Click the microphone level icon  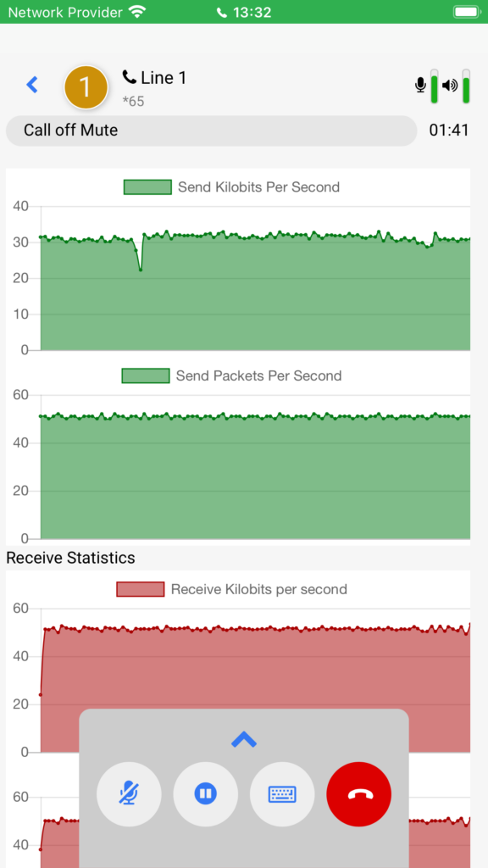click(420, 86)
